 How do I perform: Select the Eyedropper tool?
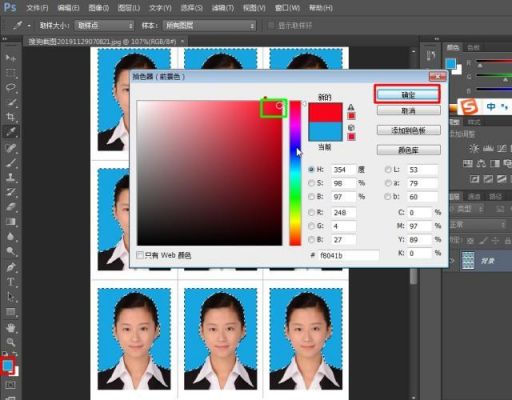pyautogui.click(x=11, y=132)
